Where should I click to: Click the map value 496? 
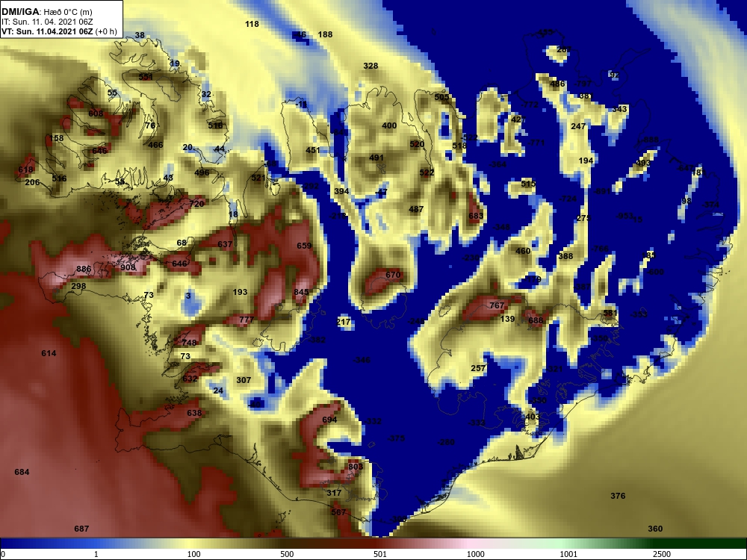click(x=202, y=172)
